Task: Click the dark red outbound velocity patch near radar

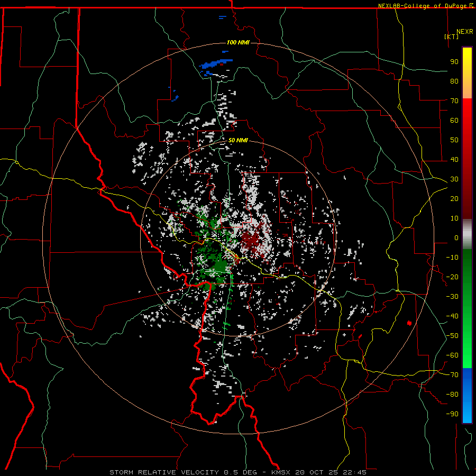Action: pos(251,241)
